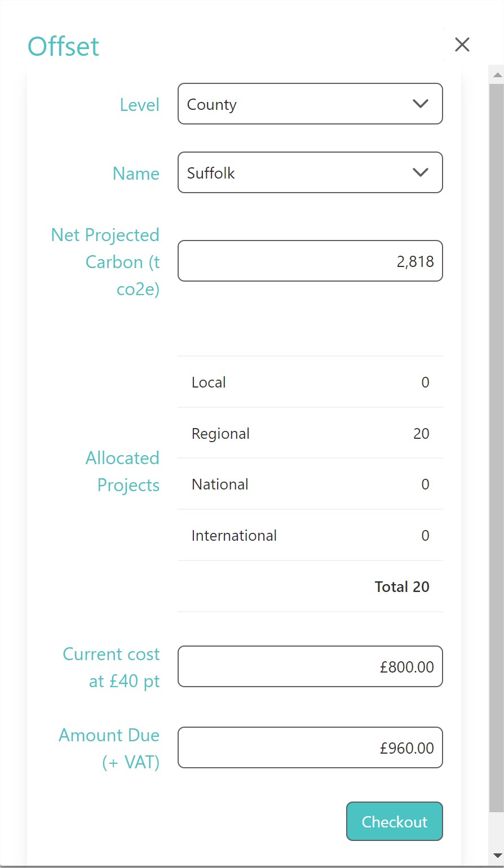Select the Regional projects row
Viewport: 504px width, 868px height.
click(310, 433)
